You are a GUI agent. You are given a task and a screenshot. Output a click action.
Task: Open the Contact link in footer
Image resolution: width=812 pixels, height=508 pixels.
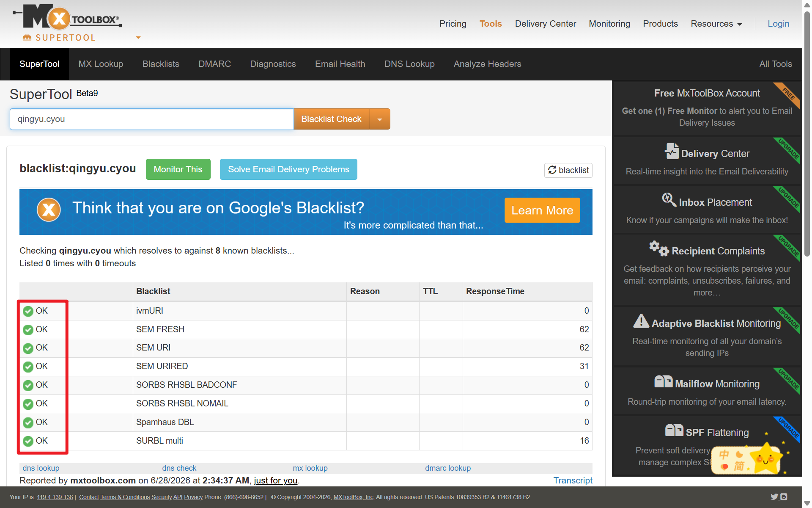point(89,497)
